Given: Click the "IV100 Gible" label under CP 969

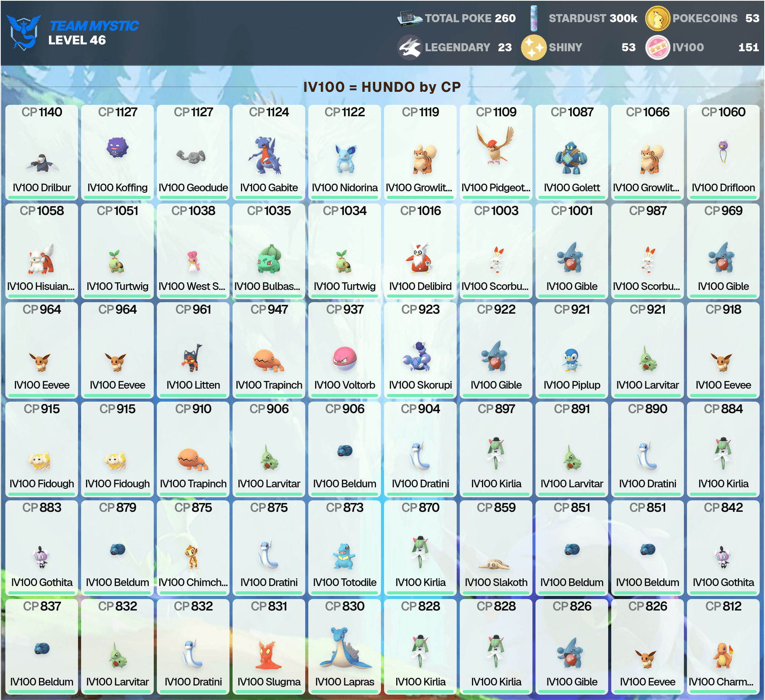Looking at the screenshot, I should click(723, 286).
